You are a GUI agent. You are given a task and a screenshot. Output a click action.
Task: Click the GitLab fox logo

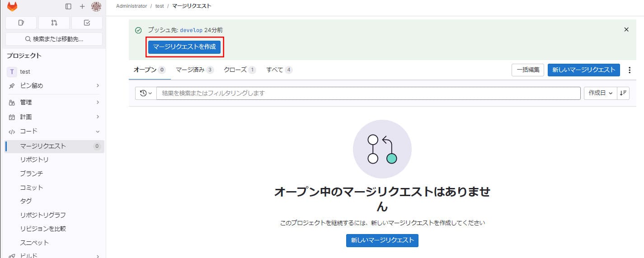12,6
